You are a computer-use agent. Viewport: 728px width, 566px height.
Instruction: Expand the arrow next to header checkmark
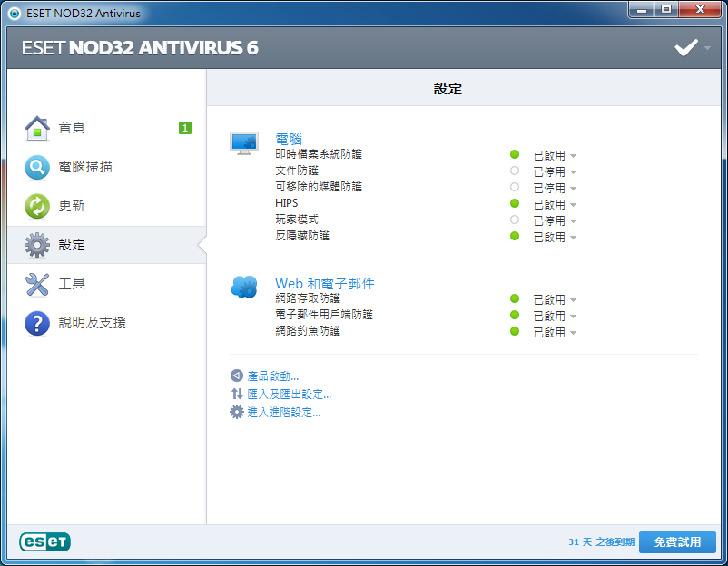(x=707, y=48)
